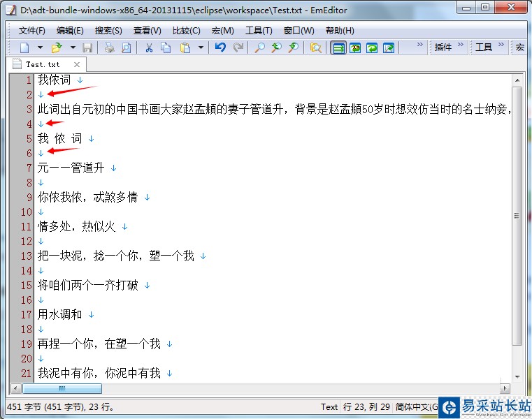The width and height of the screenshot is (532, 419).
Task: Toggle the wrap by characters button
Action: [x=355, y=47]
